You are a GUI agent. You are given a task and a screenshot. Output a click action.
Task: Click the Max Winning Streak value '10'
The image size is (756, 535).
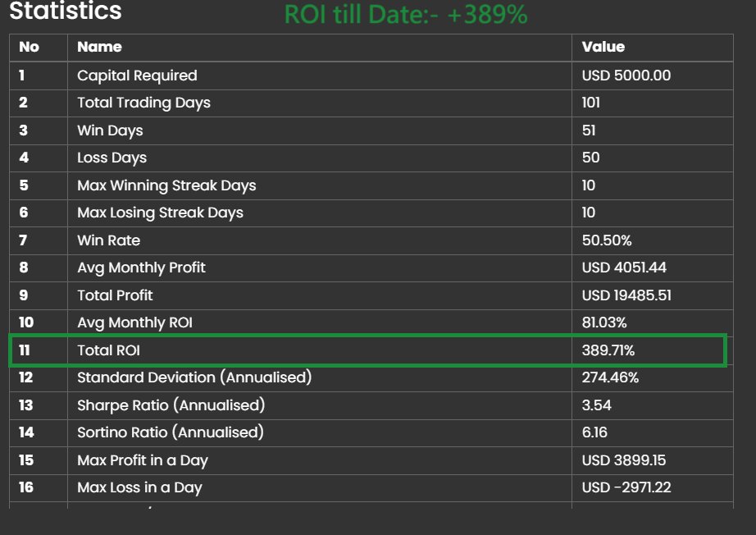point(588,185)
